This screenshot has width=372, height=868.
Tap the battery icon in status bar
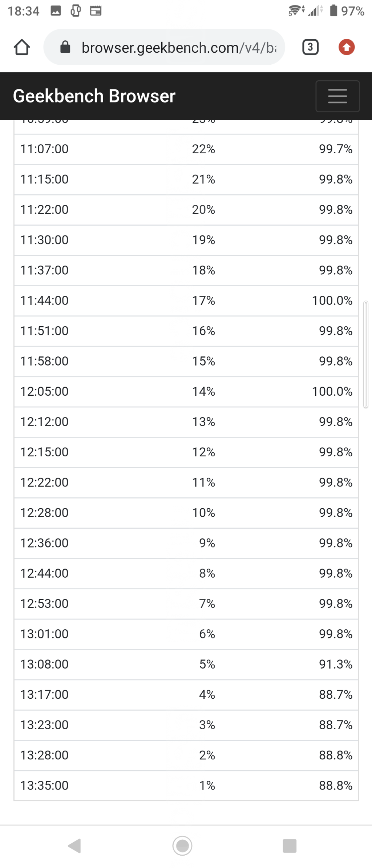point(333,11)
